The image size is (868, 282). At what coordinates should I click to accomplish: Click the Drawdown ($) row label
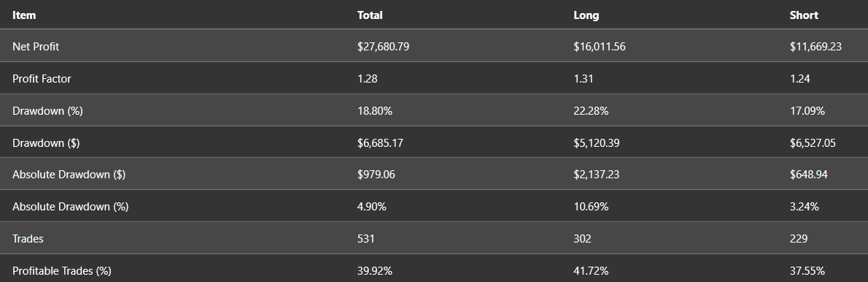coord(46,143)
